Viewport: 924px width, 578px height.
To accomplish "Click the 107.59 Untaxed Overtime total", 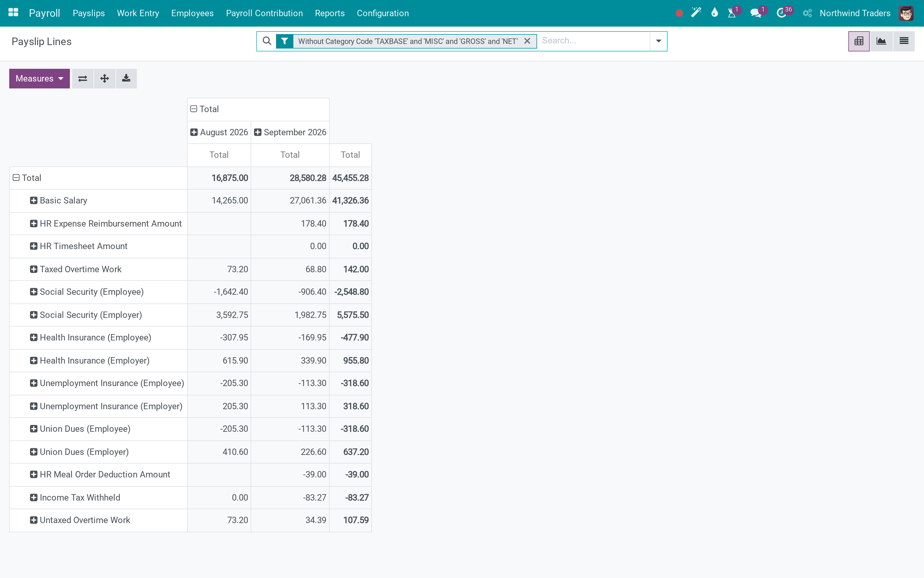I will (350, 520).
